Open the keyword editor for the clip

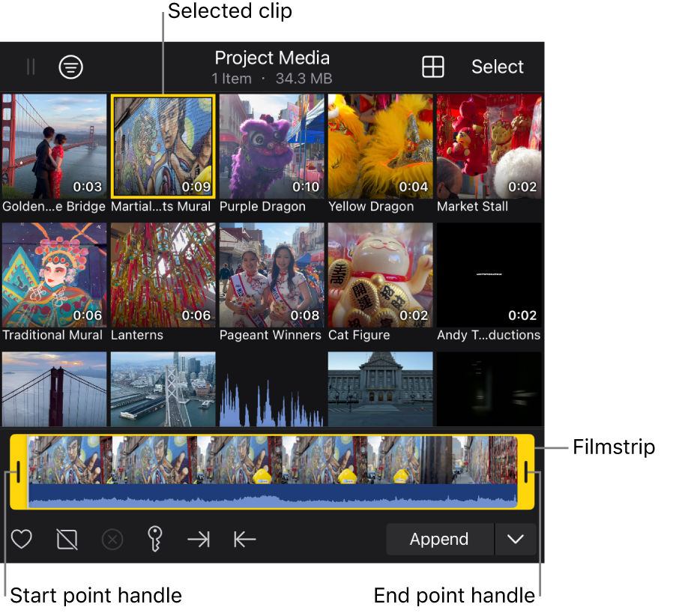155,539
